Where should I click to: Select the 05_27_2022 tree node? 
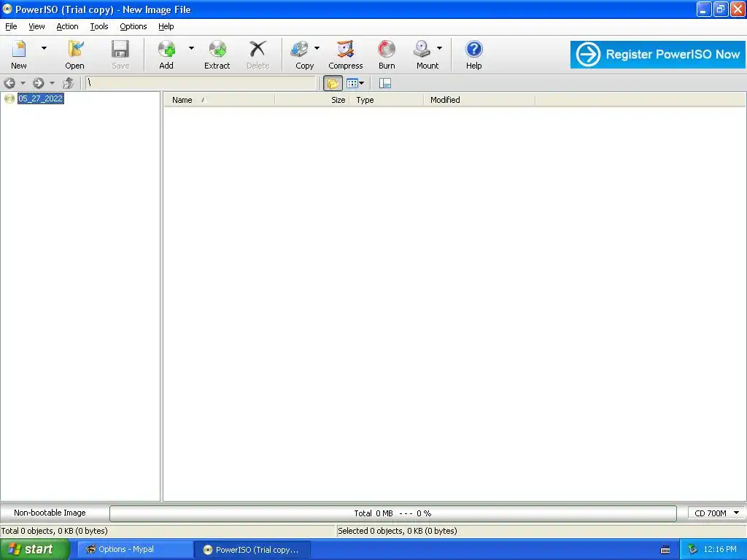[41, 98]
